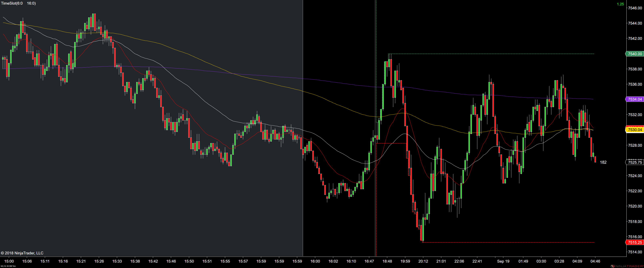Click the 7538.00 price axis label
Viewport: 644px width, 268px height.
pos(635,69)
